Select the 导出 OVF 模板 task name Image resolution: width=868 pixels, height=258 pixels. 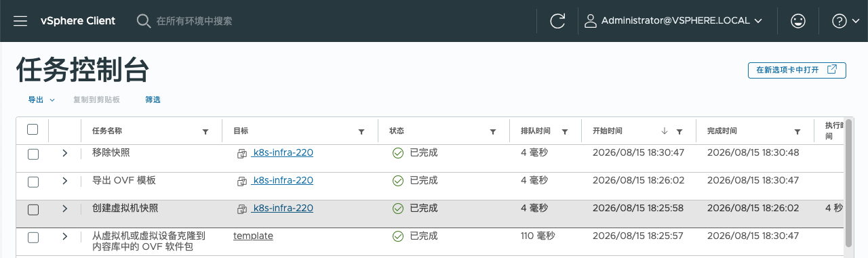[x=124, y=181]
